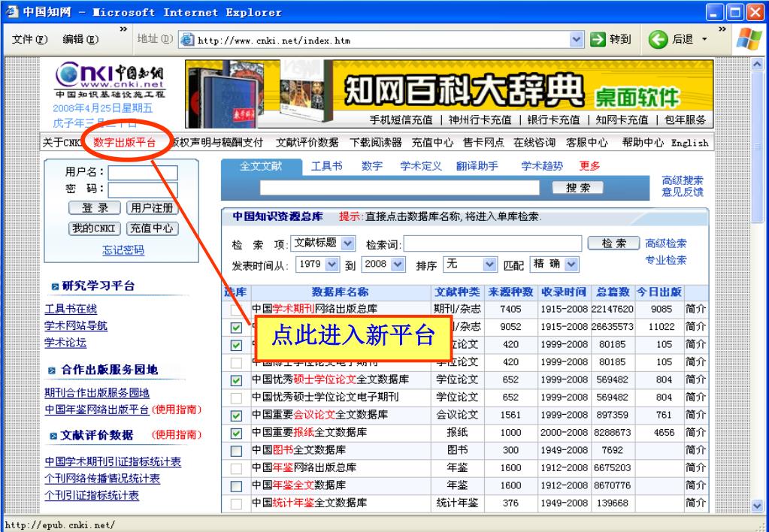Open the end year 2008 dropdown
The image size is (769, 532).
(398, 264)
